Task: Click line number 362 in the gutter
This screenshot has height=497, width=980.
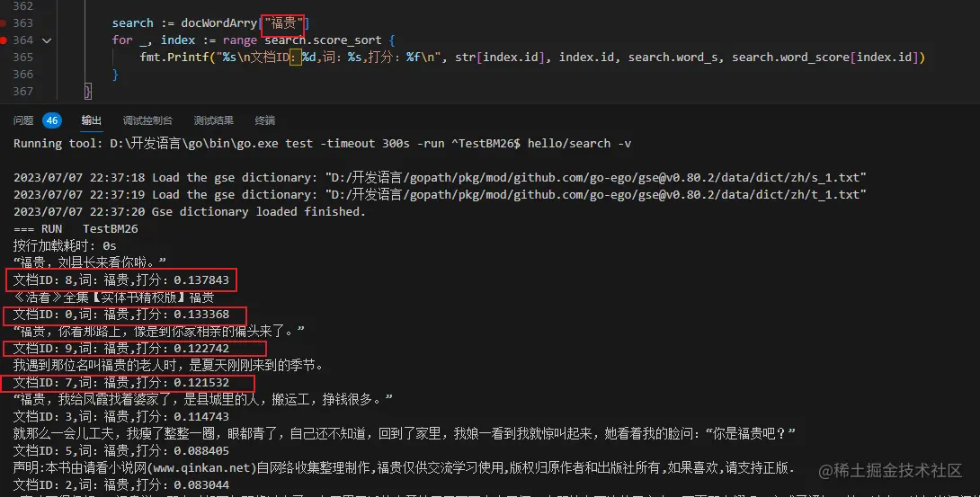Action: tap(23, 5)
